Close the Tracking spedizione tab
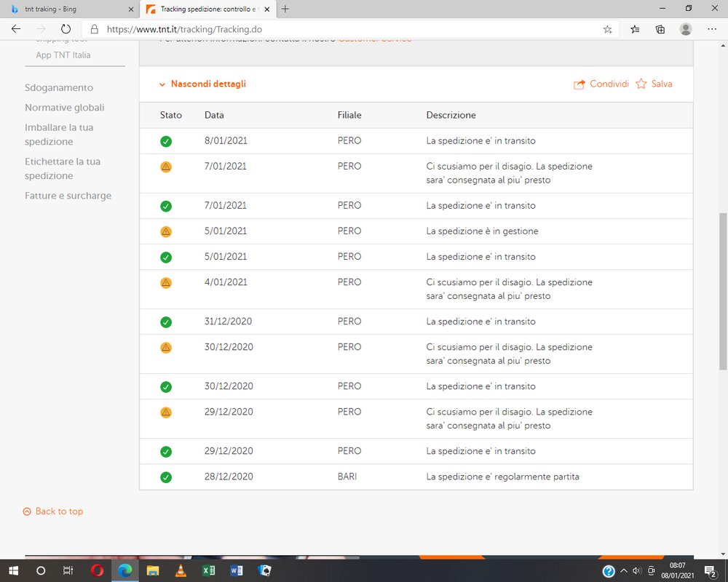 (267, 9)
